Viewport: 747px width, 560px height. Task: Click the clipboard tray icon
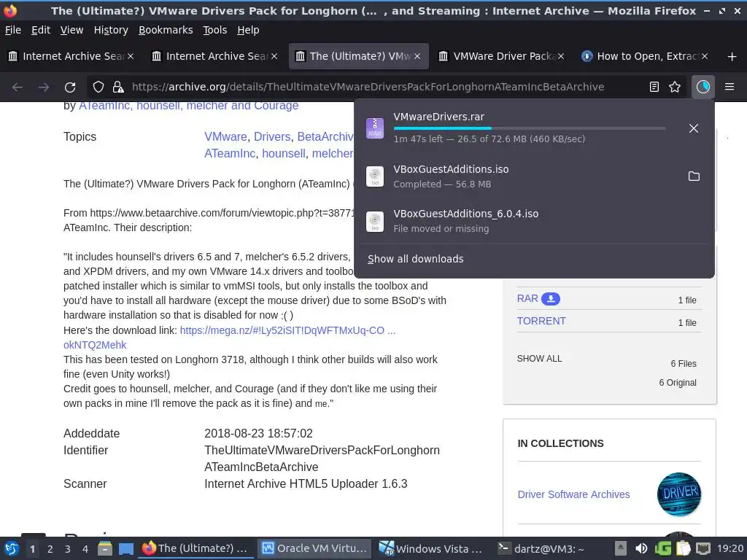coord(684,548)
